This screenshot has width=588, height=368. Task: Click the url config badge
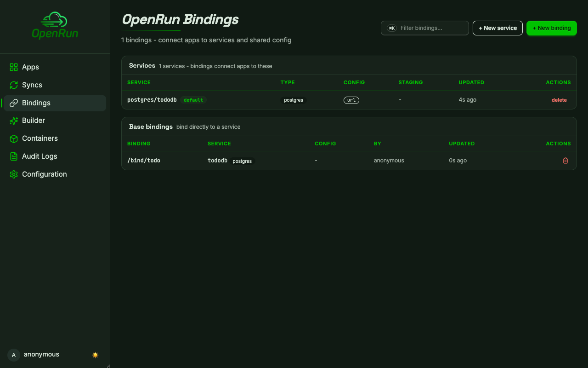point(351,100)
